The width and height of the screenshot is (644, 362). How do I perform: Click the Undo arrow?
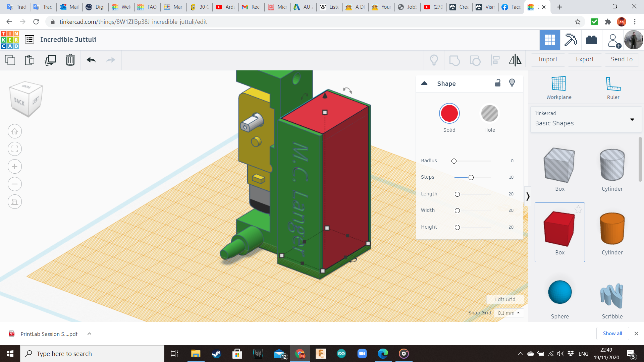point(91,60)
